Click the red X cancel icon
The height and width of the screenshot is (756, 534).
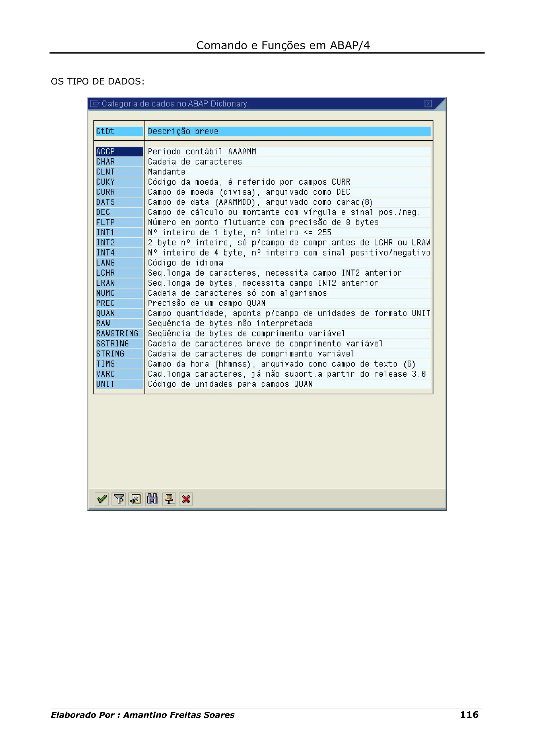tap(186, 499)
